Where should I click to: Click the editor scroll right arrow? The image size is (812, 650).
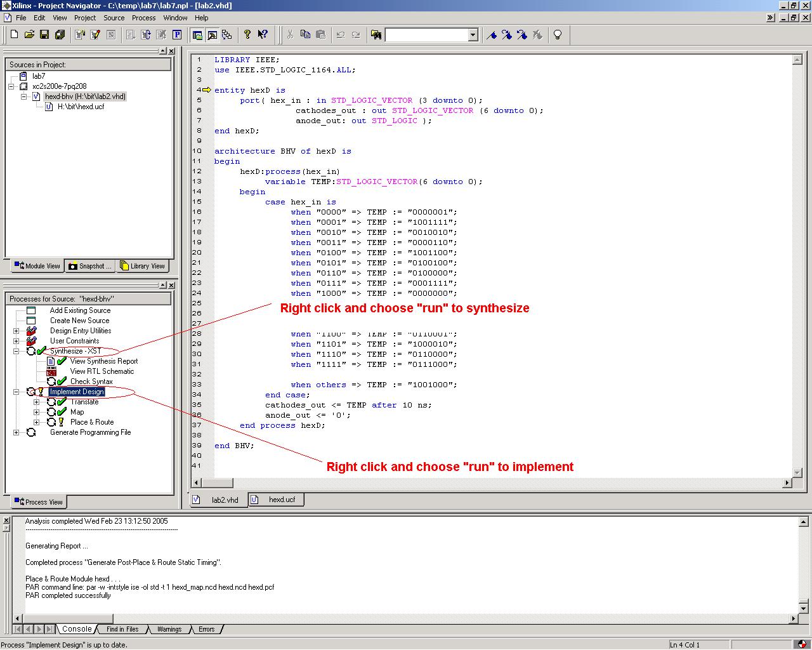(787, 483)
